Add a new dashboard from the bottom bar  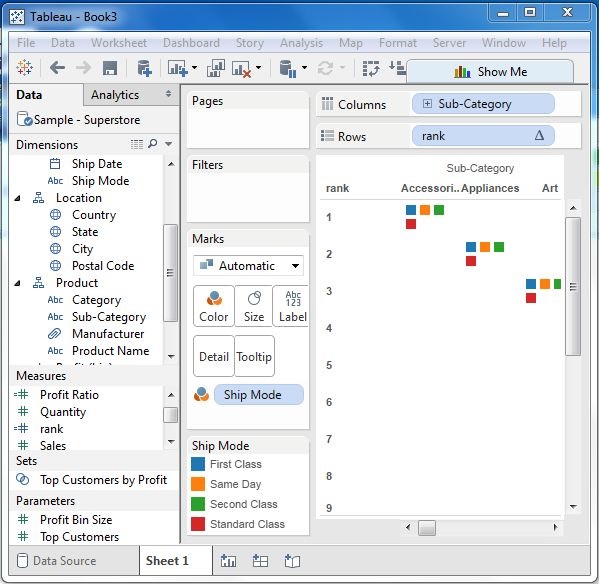260,561
